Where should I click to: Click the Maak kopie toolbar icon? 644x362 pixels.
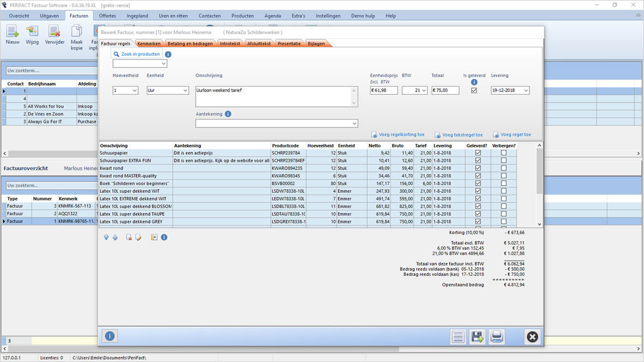[x=77, y=31]
